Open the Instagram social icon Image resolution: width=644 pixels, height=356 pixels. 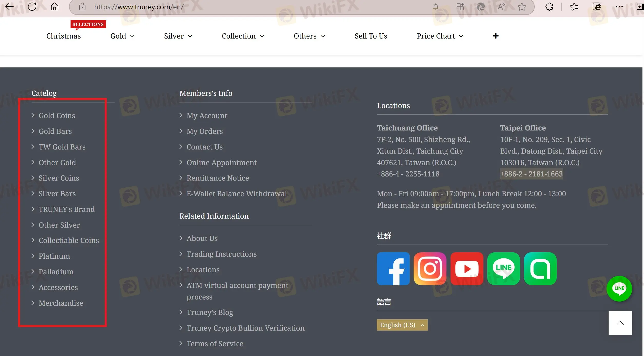click(430, 268)
